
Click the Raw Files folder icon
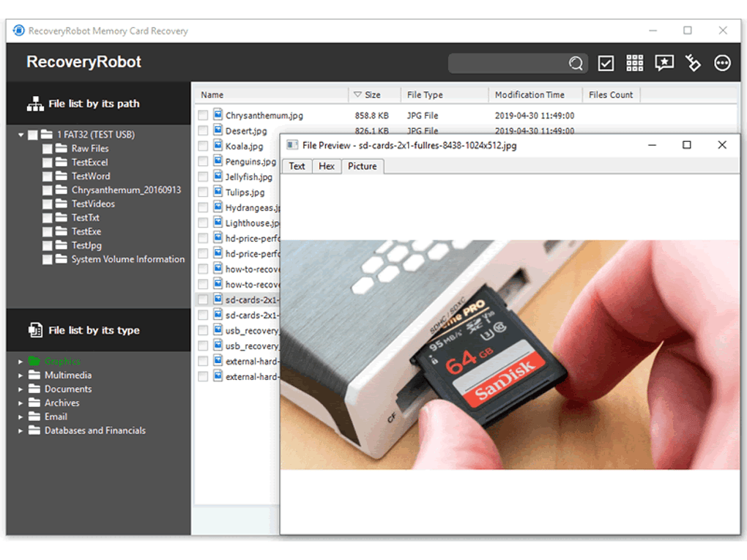[x=61, y=149]
